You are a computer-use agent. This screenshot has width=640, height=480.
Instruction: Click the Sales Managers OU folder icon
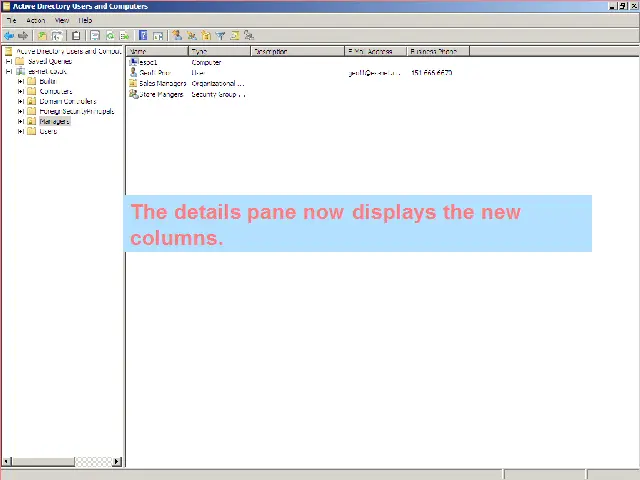133,83
